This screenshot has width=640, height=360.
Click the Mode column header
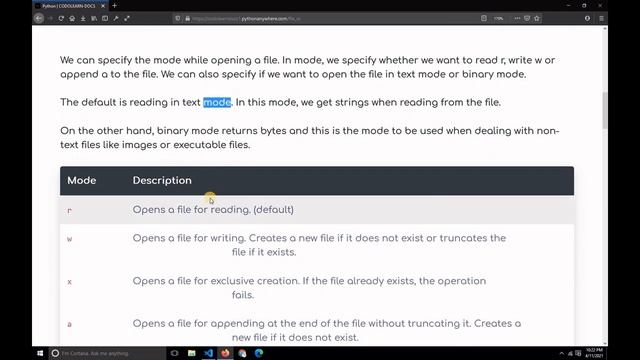[x=82, y=180]
